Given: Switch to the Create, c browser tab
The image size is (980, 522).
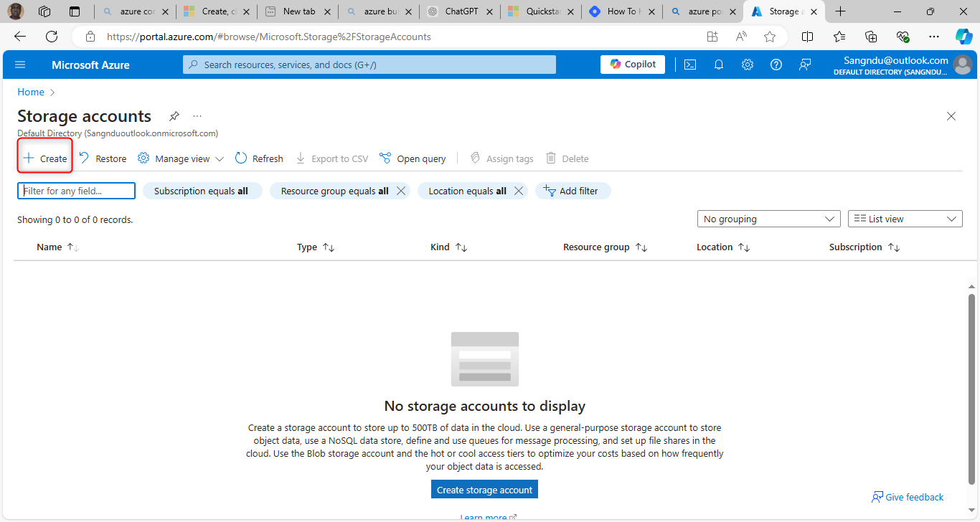Looking at the screenshot, I should click(216, 11).
